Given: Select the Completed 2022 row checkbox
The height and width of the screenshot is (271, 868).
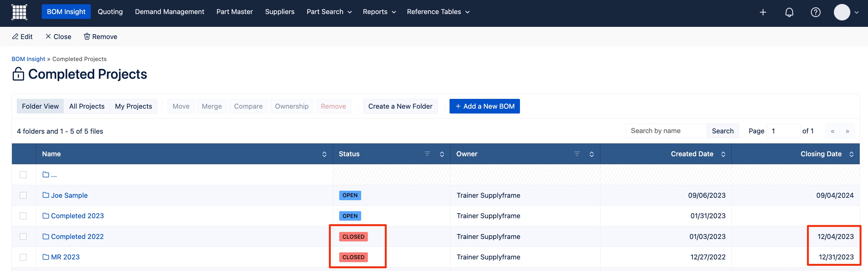Looking at the screenshot, I should tap(23, 237).
